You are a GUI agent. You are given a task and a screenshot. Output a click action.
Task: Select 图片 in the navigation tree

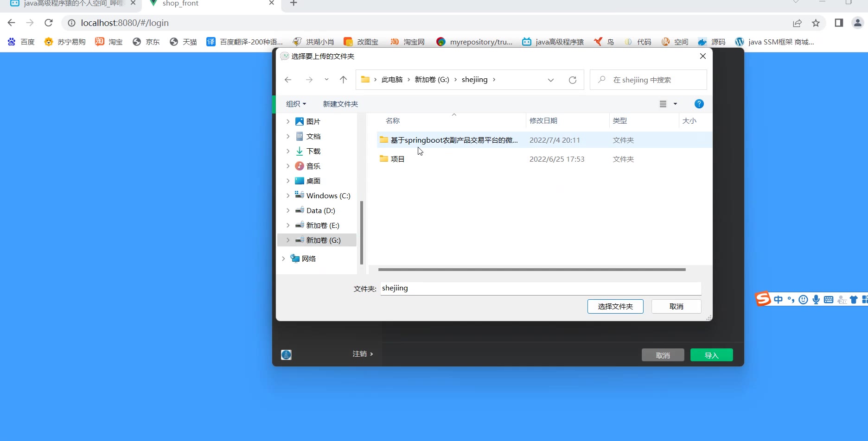[313, 121]
